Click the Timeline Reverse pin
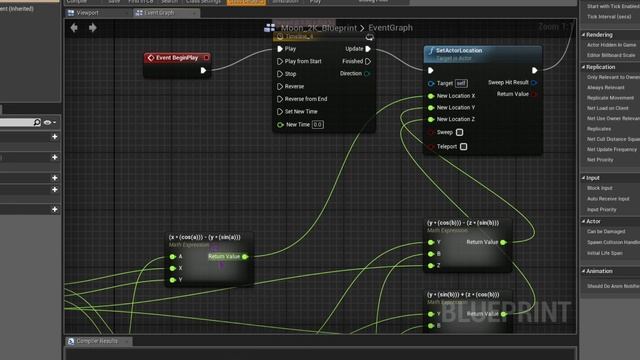640x360 pixels. 280,87
